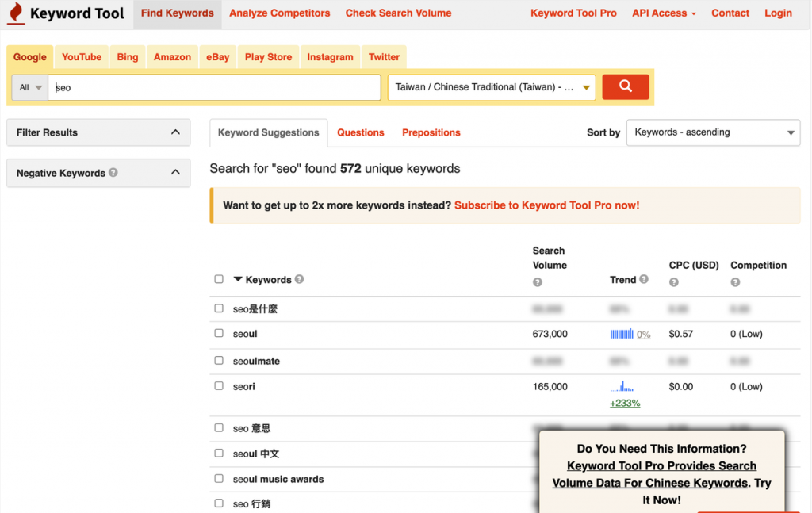Tick the seori row checkbox
Screen dimensions: 812x513
(219, 386)
